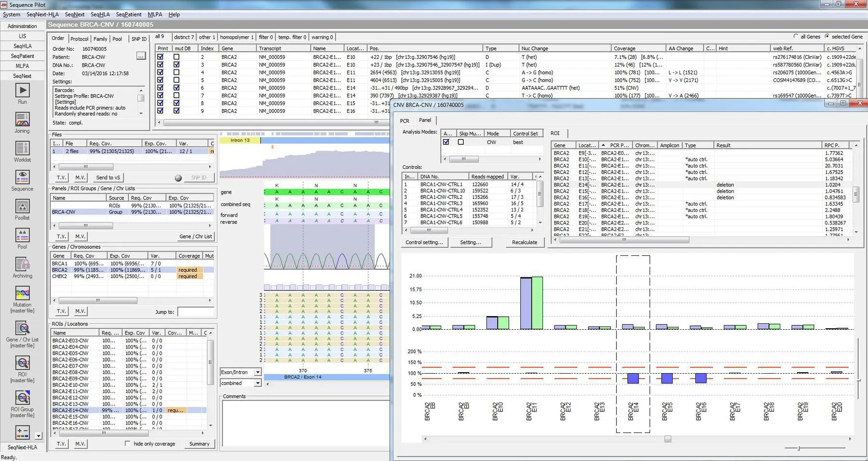The image size is (868, 461).
Task: Click the Poollist icon
Action: tap(22, 207)
